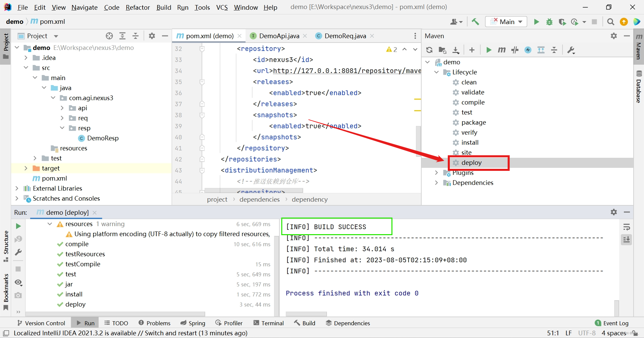
Task: Execute Maven Goal with m icon
Action: [502, 50]
